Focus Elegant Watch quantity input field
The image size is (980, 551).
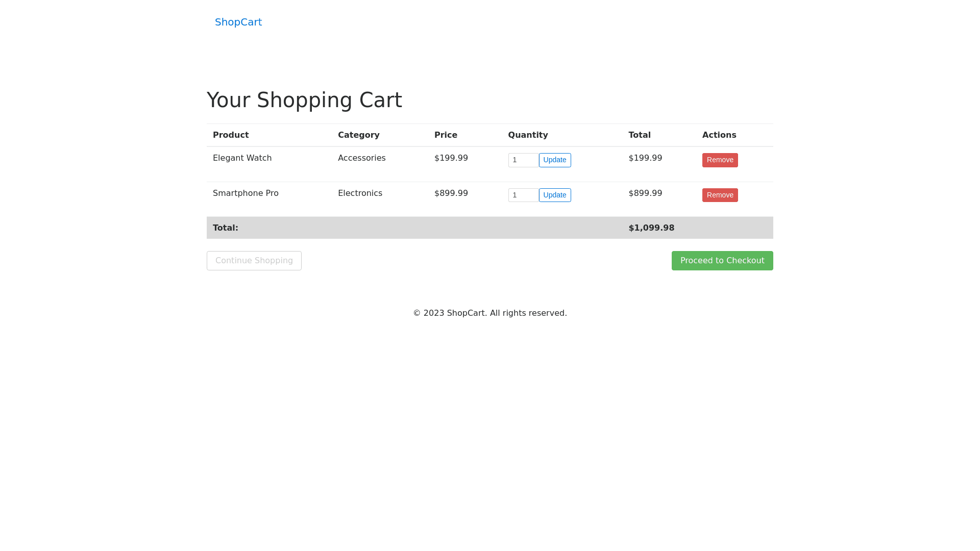click(523, 160)
